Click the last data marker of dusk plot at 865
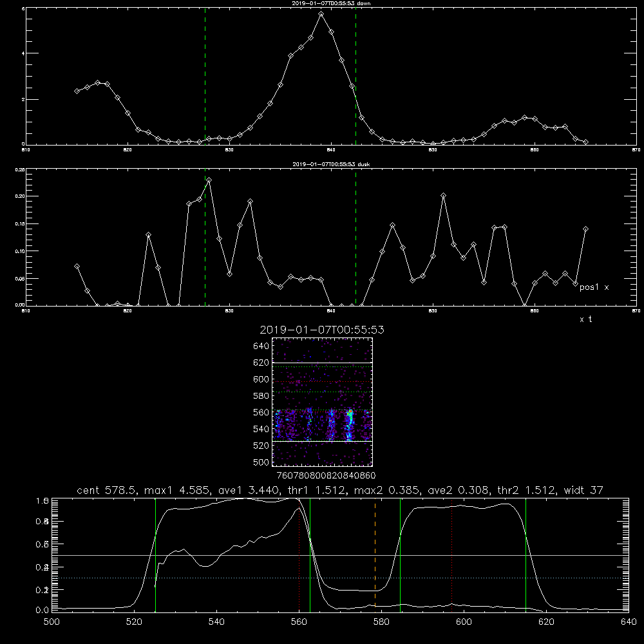Viewport: 644px width, 644px height. click(x=585, y=229)
